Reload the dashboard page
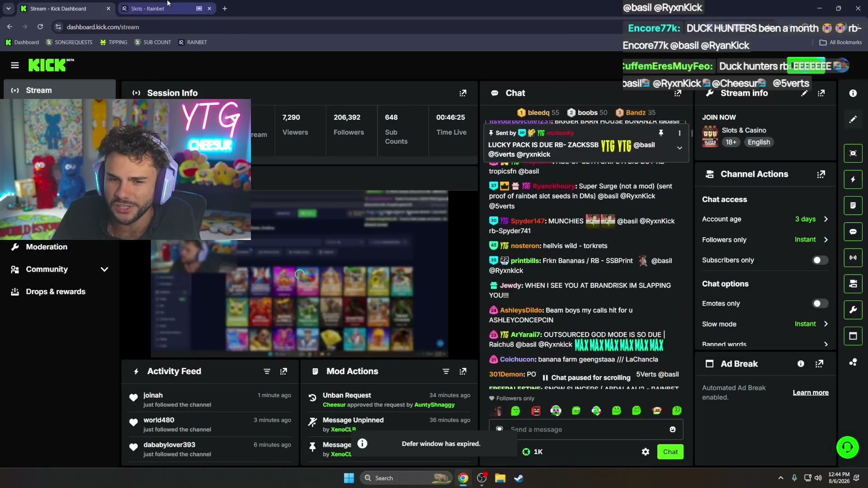Viewport: 868px width, 488px height. coord(40,27)
